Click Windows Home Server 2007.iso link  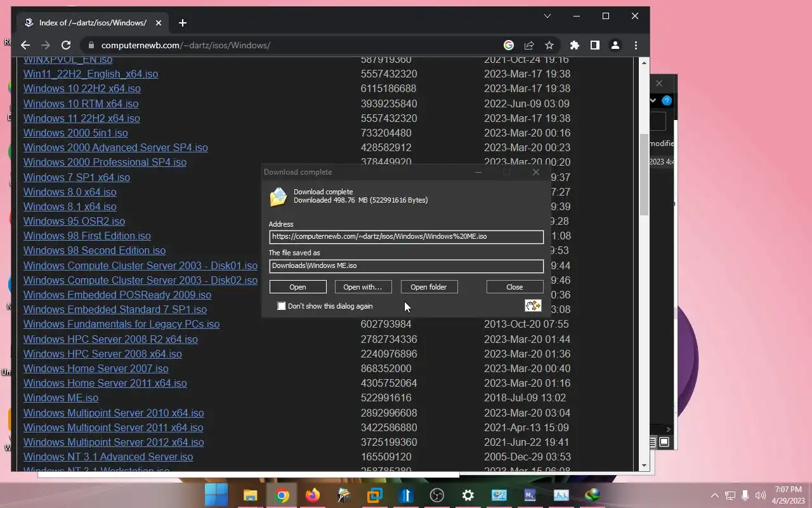click(x=96, y=368)
